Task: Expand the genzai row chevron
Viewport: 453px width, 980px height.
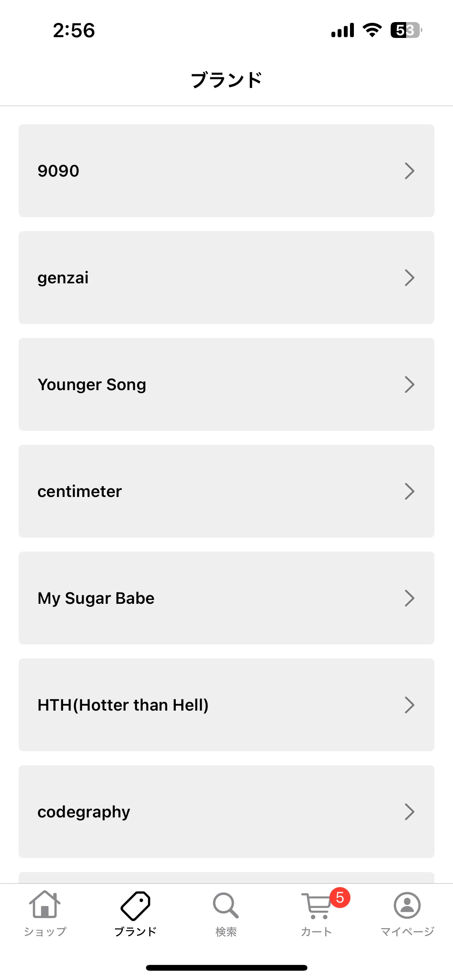Action: 409,278
